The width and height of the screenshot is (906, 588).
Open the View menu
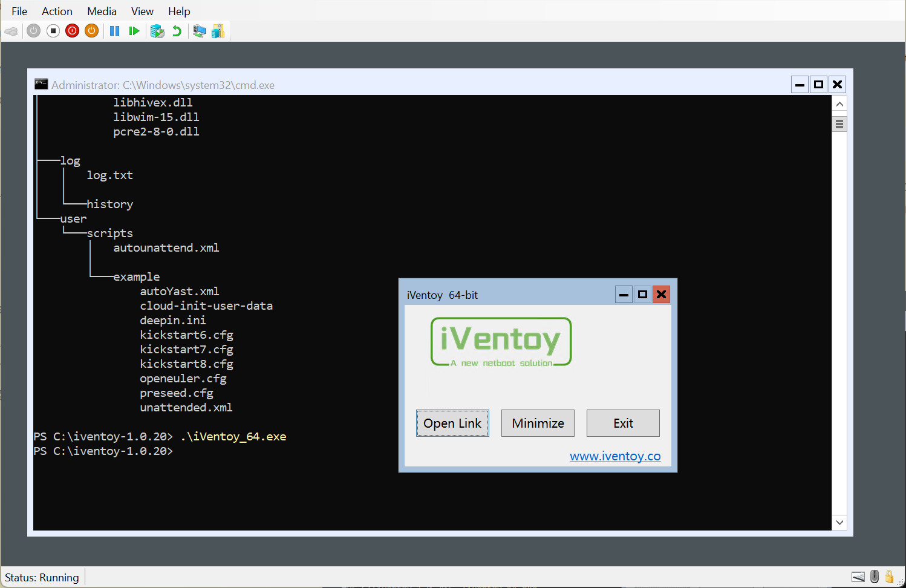[x=142, y=11]
